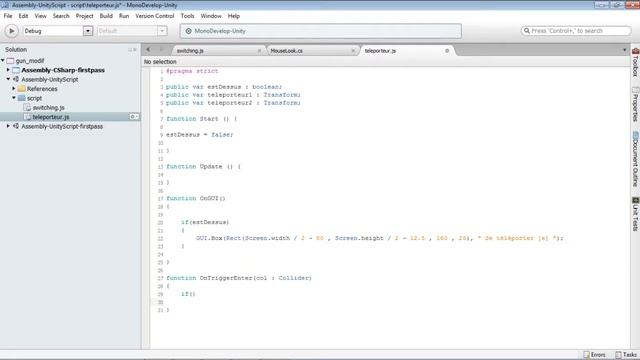Open the Debug configuration dropdown
Screen dimensions: 640x360
pyautogui.click(x=87, y=31)
